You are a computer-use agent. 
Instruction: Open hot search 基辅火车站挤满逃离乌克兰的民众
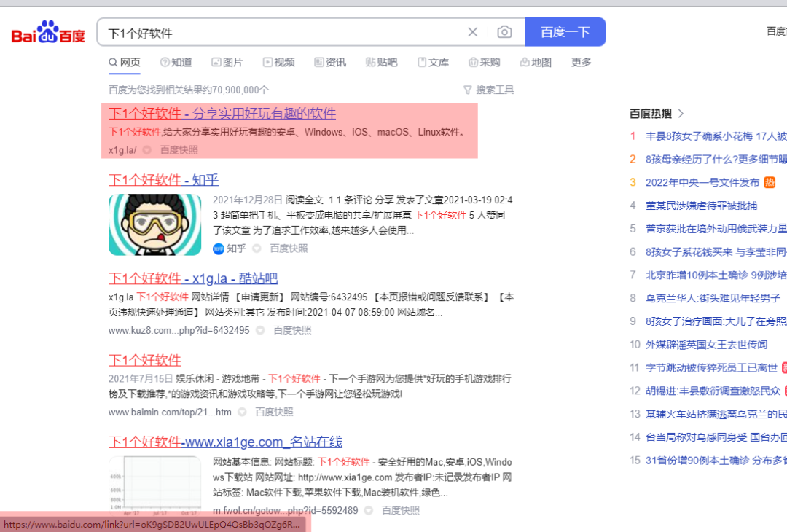716,414
